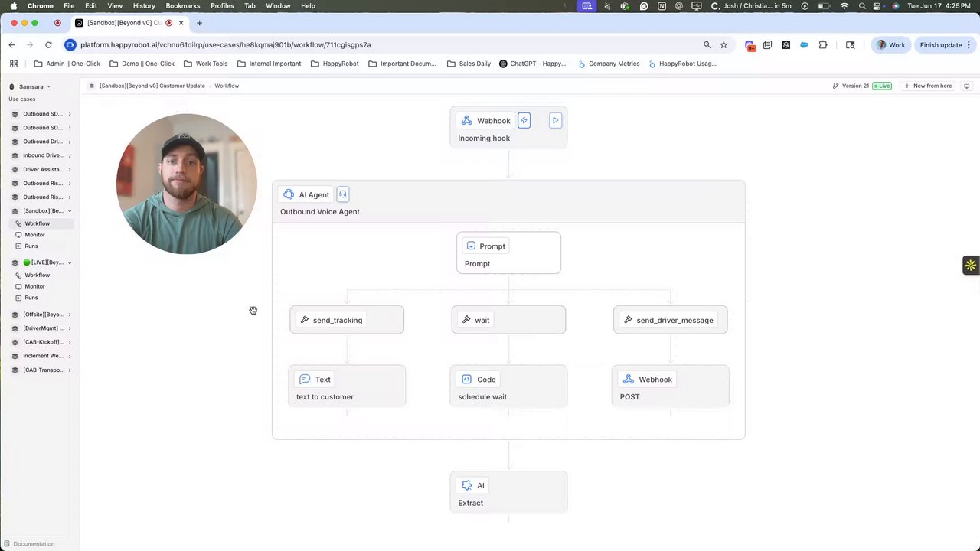Open Version 21 selector
This screenshot has height=551, width=980.
point(851,86)
